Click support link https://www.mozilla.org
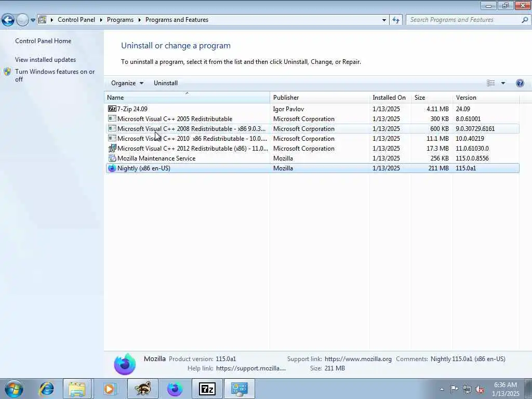The image size is (532, 399). pos(358,359)
